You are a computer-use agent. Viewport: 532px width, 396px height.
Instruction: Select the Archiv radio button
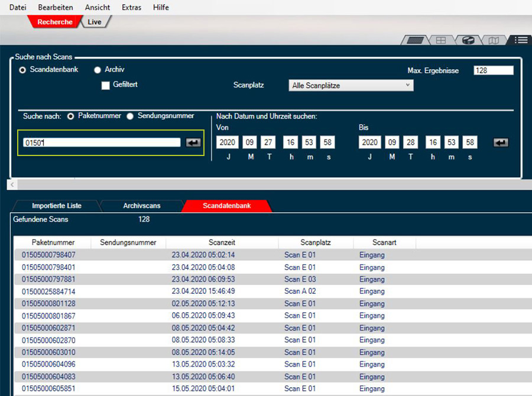coord(98,70)
